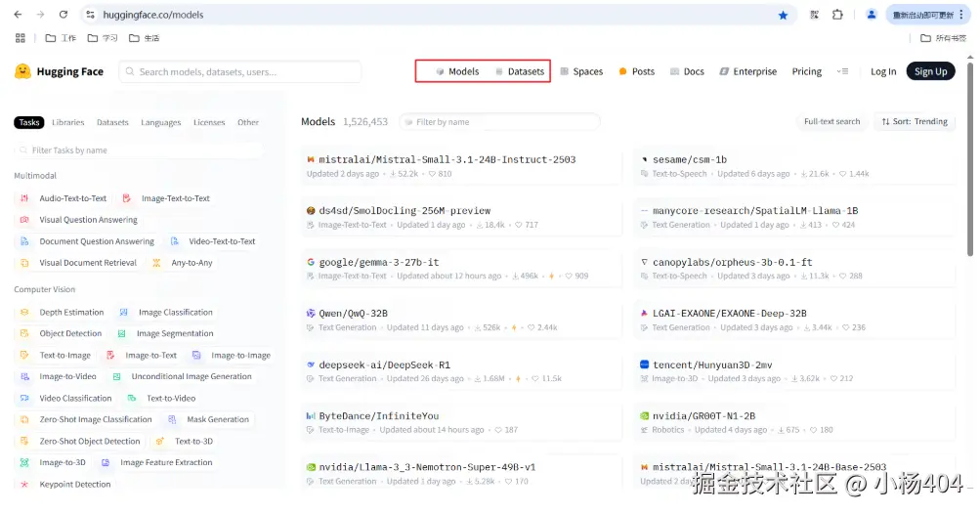The image size is (980, 514).
Task: Open Enterprise in the top navigation
Action: click(x=747, y=71)
